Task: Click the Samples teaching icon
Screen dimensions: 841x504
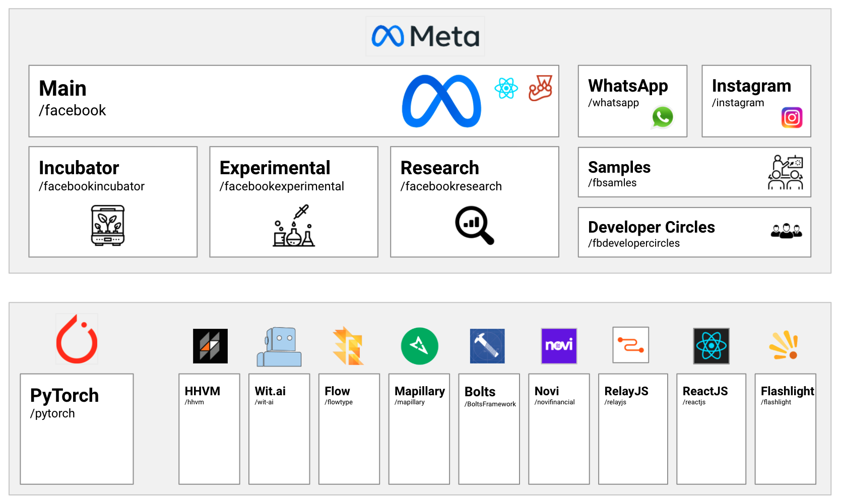Action: coord(785,172)
